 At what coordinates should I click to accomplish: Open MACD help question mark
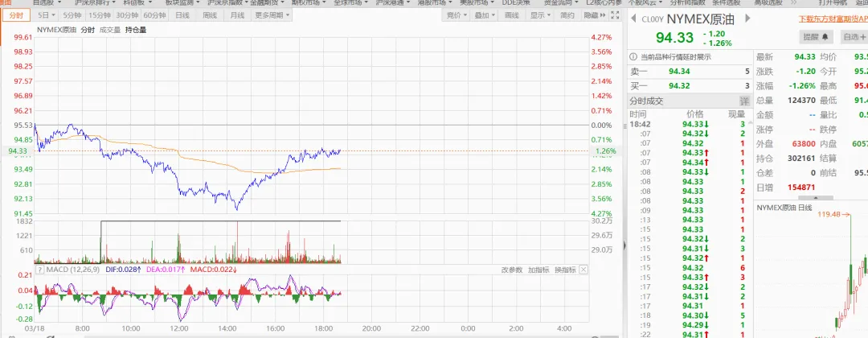[x=40, y=270]
